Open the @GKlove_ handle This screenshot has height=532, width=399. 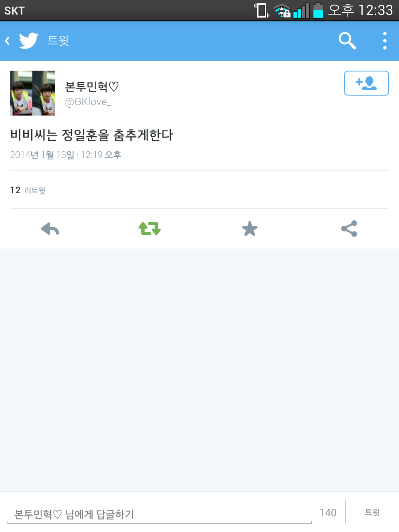tap(88, 102)
